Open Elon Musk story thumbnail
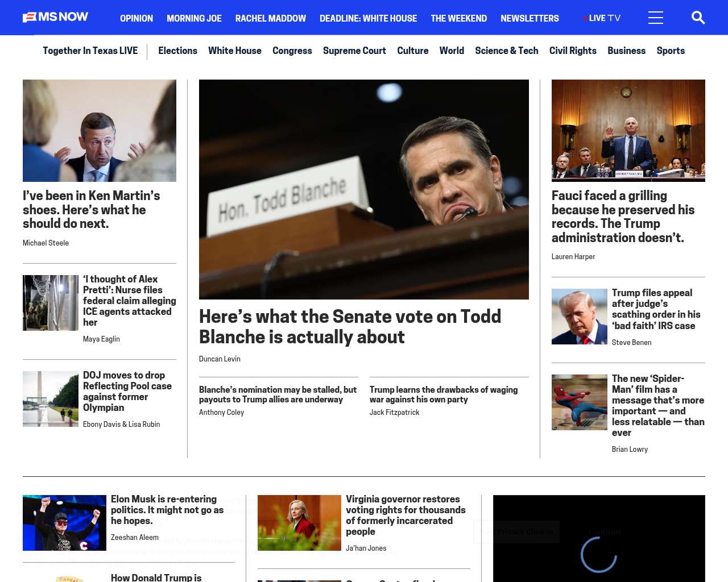This screenshot has height=582, width=728. pyautogui.click(x=64, y=523)
